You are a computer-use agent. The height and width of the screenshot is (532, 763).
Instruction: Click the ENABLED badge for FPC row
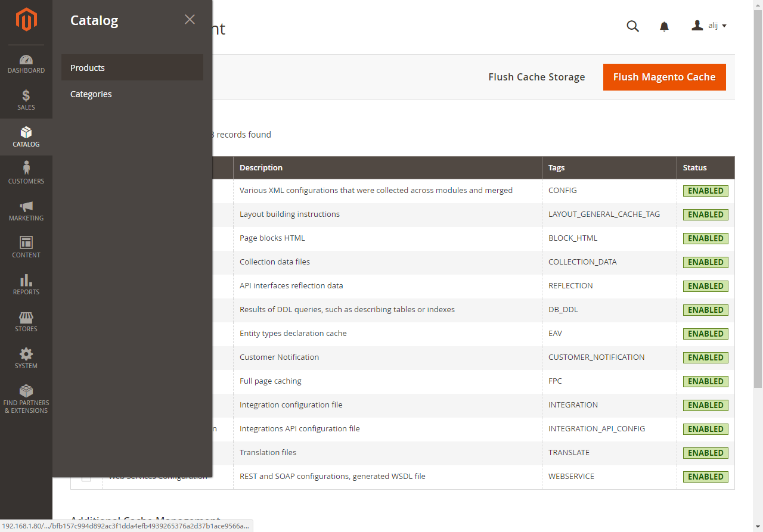pos(706,381)
